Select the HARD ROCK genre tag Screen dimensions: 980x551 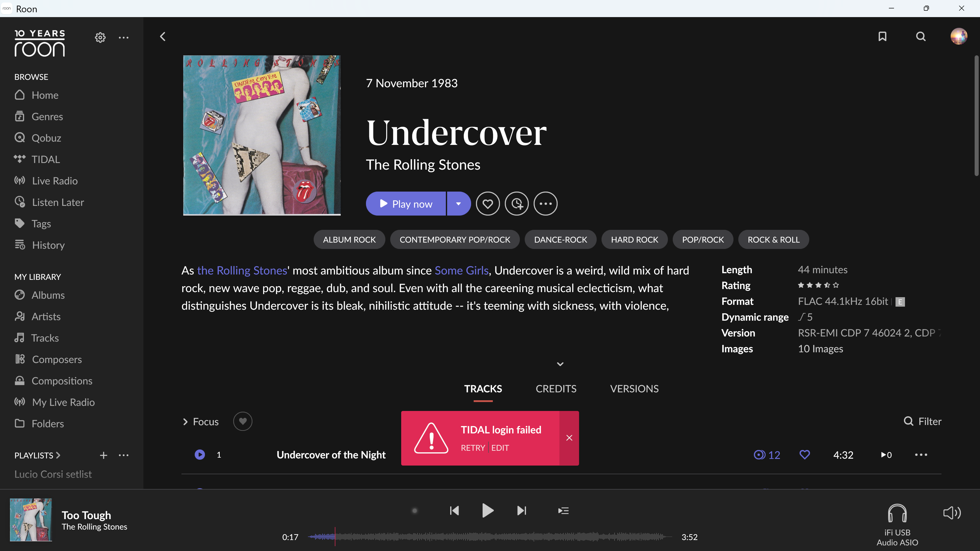[x=634, y=240]
